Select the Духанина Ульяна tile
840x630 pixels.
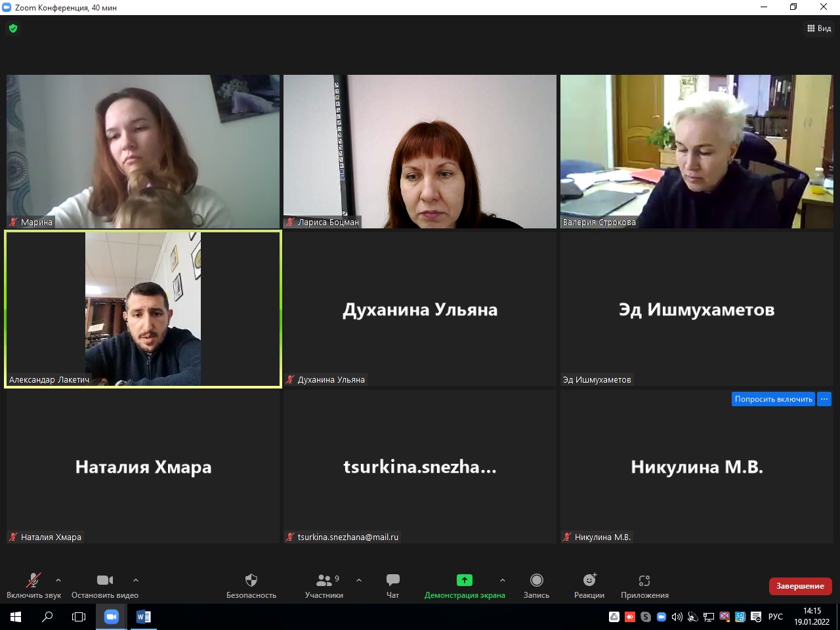pyautogui.click(x=420, y=309)
